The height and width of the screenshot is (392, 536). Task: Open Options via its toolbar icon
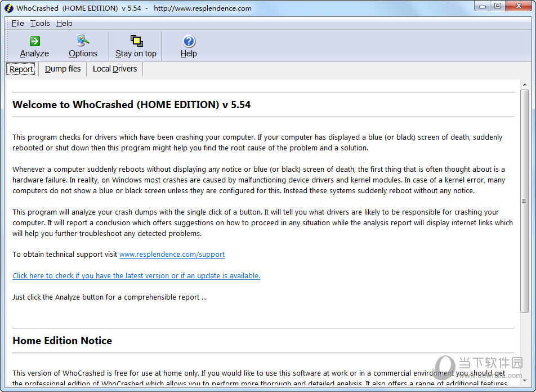point(83,41)
